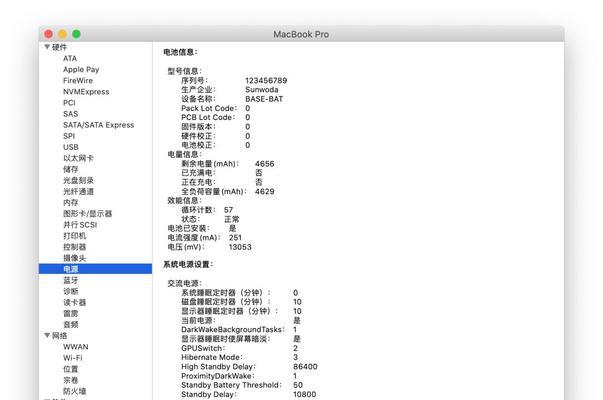Open the SAS entry
This screenshot has height=400, width=603.
point(71,114)
